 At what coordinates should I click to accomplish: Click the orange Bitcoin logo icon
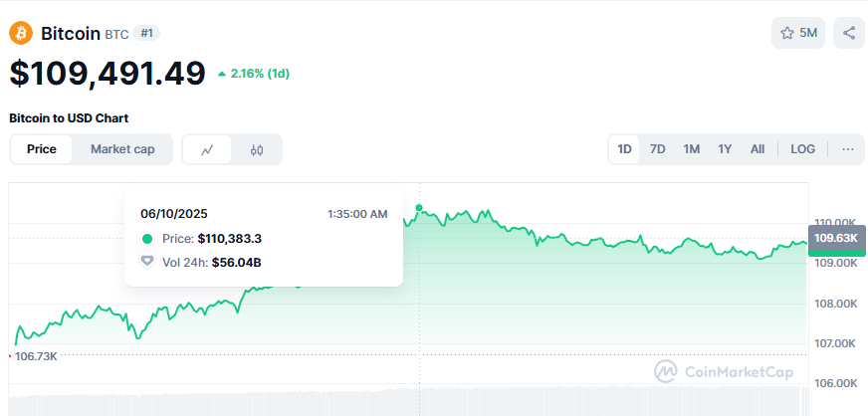point(21,33)
